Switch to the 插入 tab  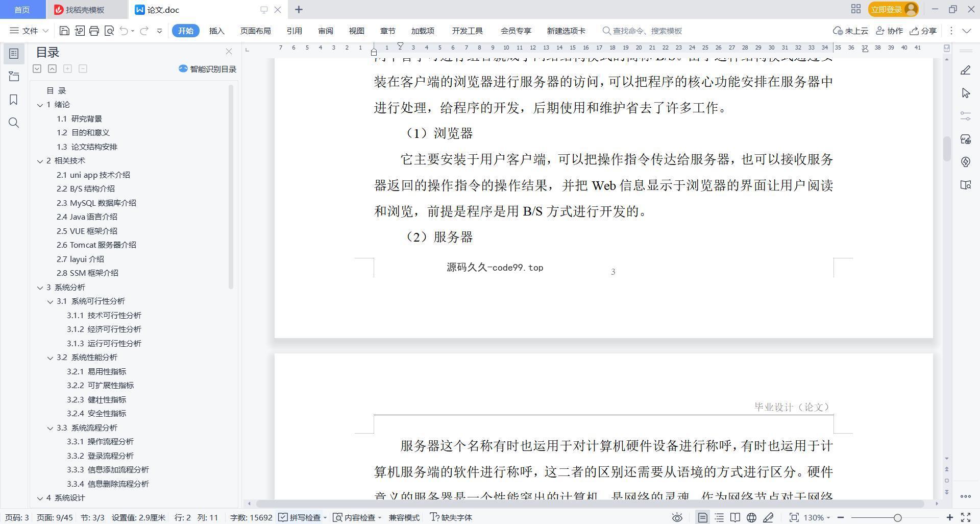(216, 31)
